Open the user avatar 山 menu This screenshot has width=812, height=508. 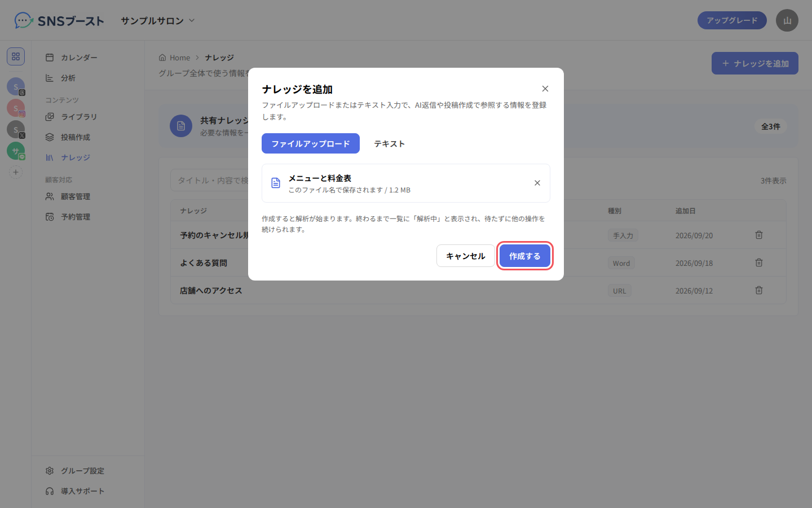[787, 20]
